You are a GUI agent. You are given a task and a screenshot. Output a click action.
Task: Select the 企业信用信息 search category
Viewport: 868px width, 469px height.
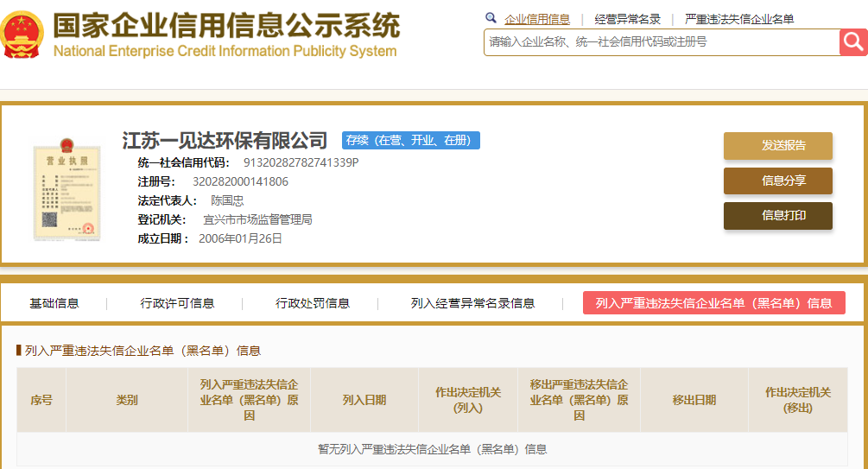pyautogui.click(x=537, y=19)
